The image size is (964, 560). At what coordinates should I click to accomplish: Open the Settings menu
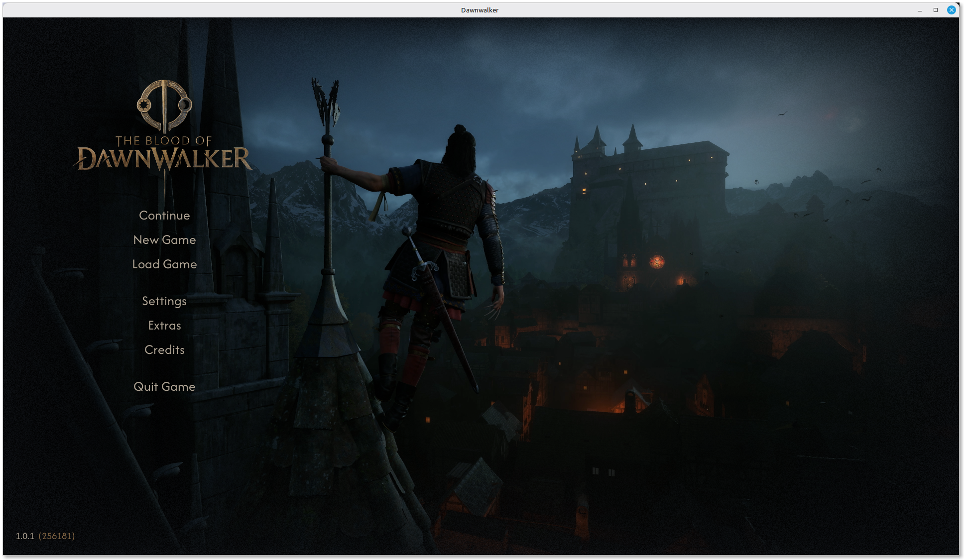164,301
